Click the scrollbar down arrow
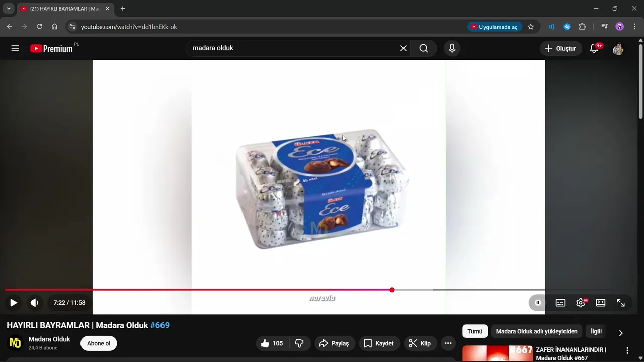644x362 pixels. pos(640,358)
